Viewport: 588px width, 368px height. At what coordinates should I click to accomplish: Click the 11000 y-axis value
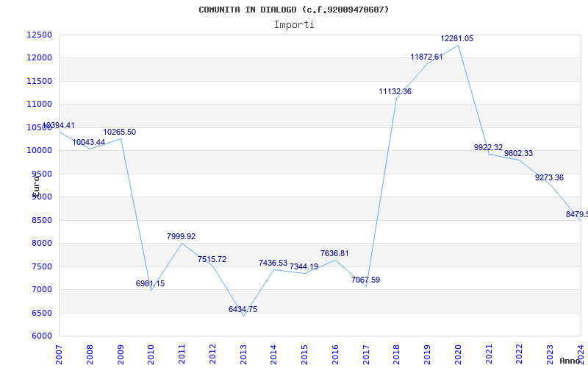[x=40, y=104]
